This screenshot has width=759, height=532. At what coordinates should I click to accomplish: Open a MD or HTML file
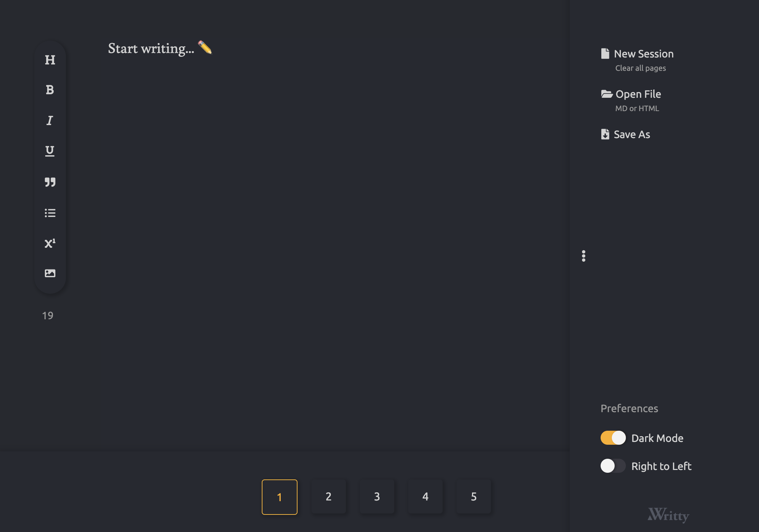pyautogui.click(x=638, y=94)
